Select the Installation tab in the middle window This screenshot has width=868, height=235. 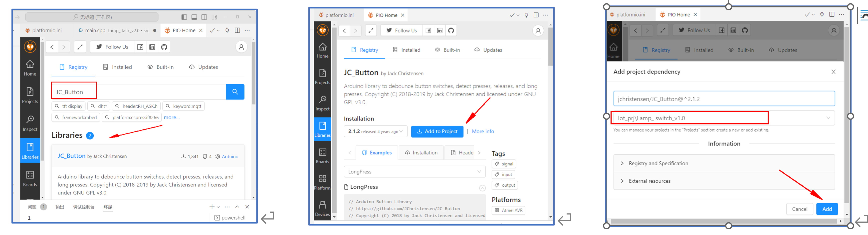421,153
